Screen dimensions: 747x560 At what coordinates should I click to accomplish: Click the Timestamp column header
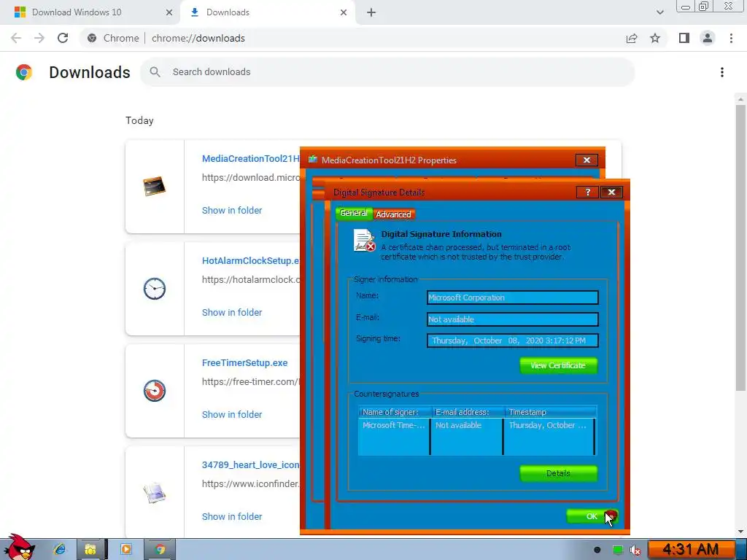(x=550, y=412)
